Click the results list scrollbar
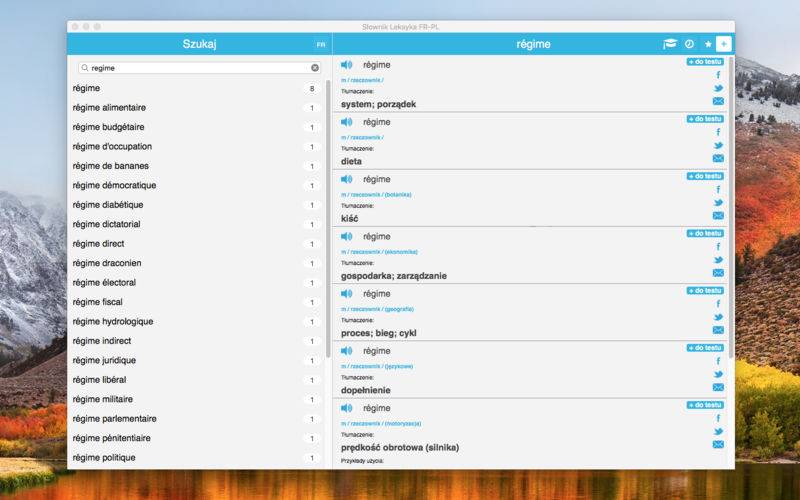The height and width of the screenshot is (500, 800). click(x=328, y=218)
